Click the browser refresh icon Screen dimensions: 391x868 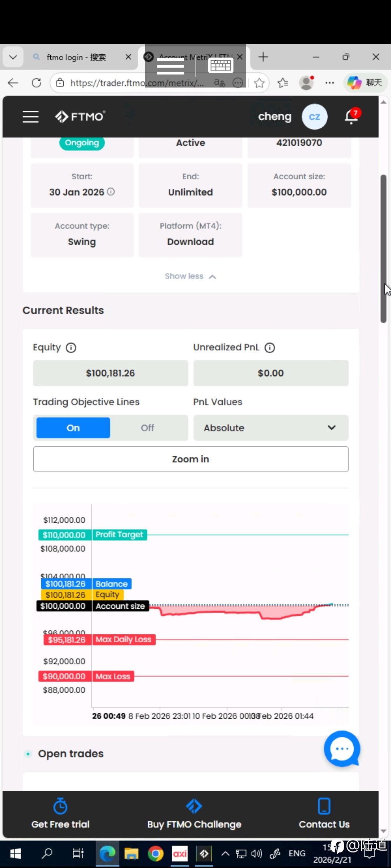pyautogui.click(x=37, y=83)
